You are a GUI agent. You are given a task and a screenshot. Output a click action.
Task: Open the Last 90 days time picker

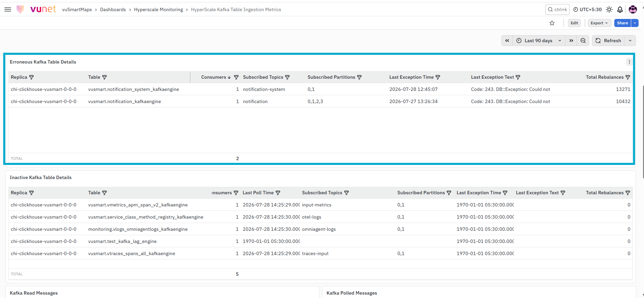pyautogui.click(x=539, y=41)
